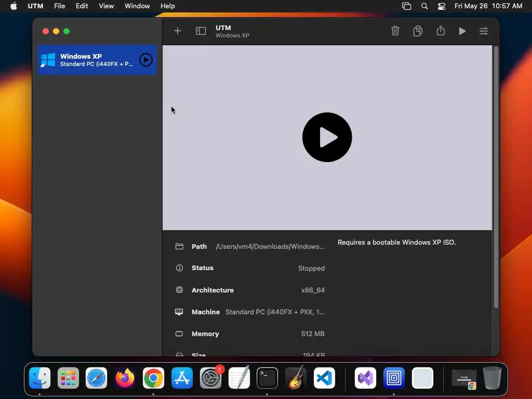Launch Firefox from the Dock
Viewport: 532px width, 399px height.
coord(125,378)
